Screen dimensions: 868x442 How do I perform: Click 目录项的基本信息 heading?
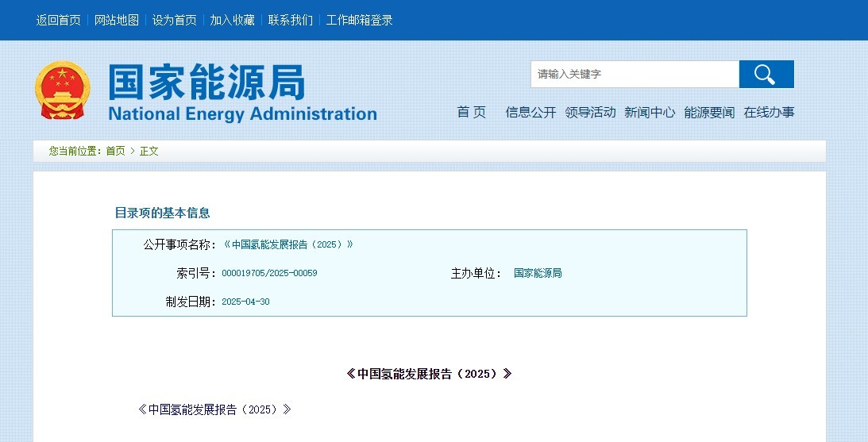tap(162, 213)
